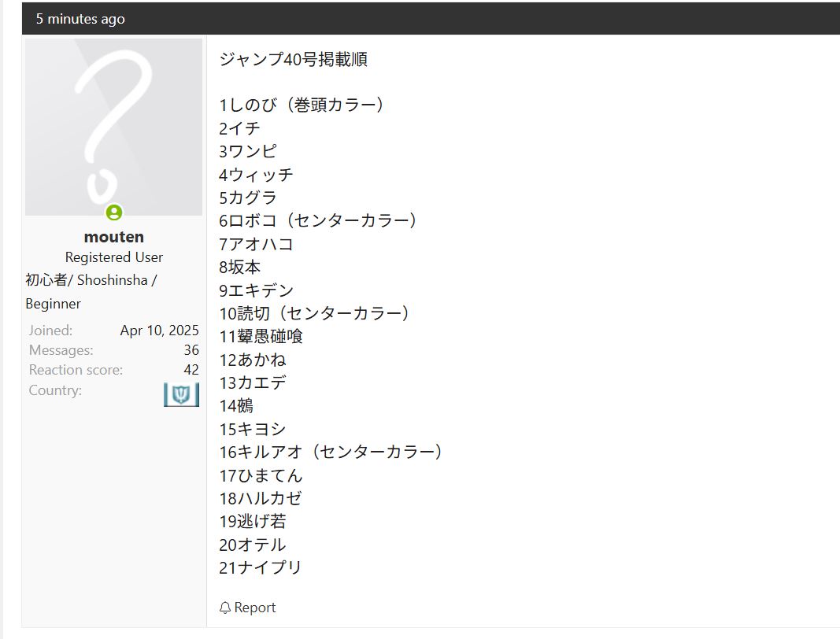Click the line '7アオハコ'

click(256, 244)
